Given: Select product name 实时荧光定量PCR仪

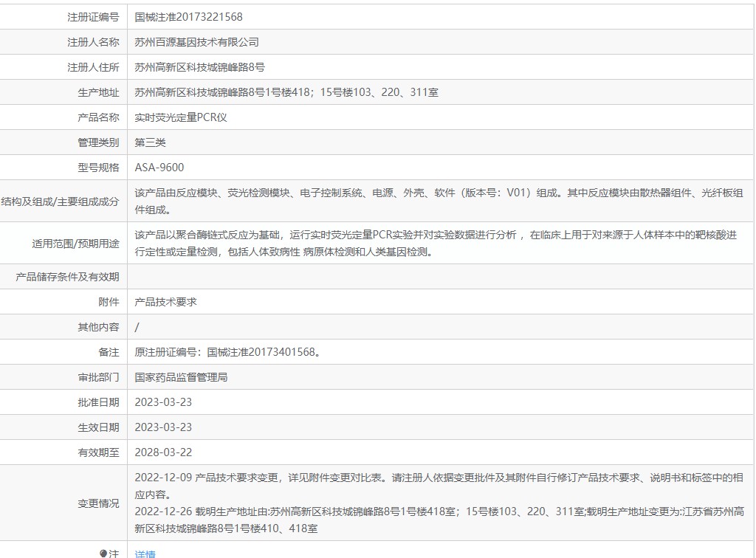Looking at the screenshot, I should click(181, 117).
